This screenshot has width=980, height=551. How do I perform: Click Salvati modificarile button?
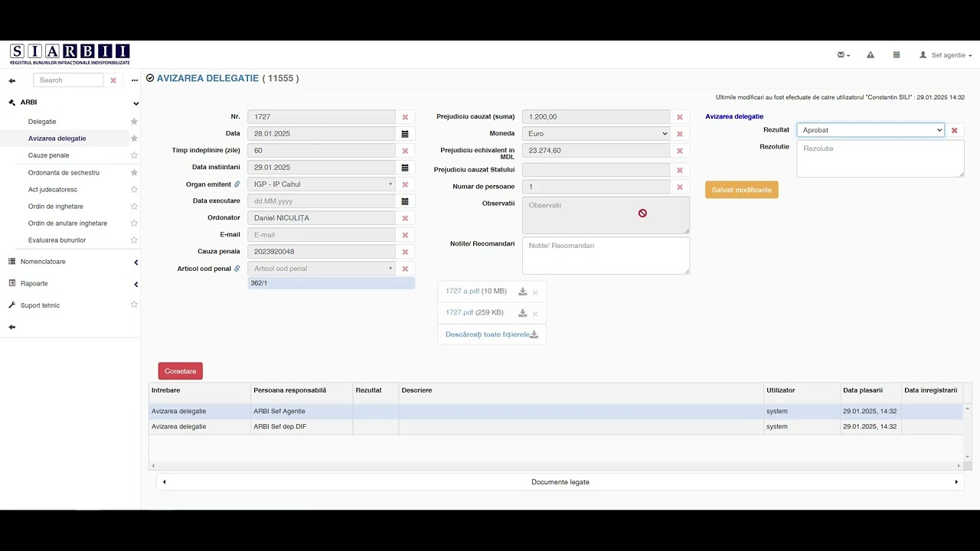[x=742, y=190]
